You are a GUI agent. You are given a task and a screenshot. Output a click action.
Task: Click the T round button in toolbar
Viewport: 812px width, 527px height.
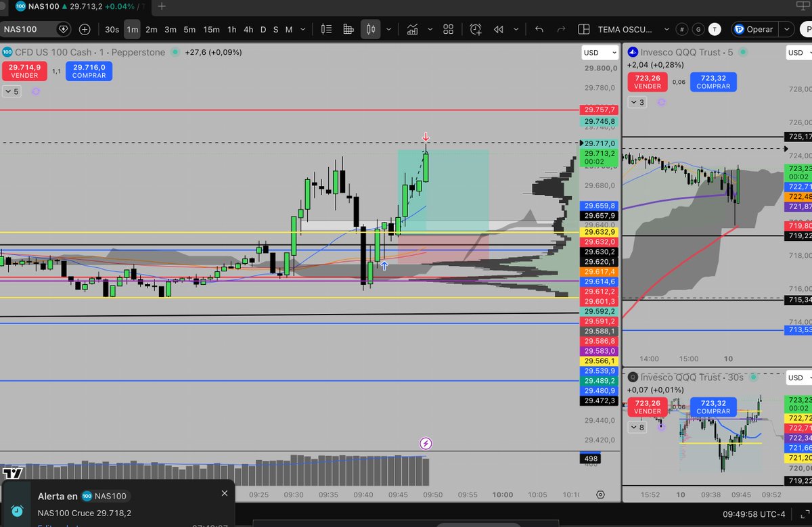tap(715, 29)
